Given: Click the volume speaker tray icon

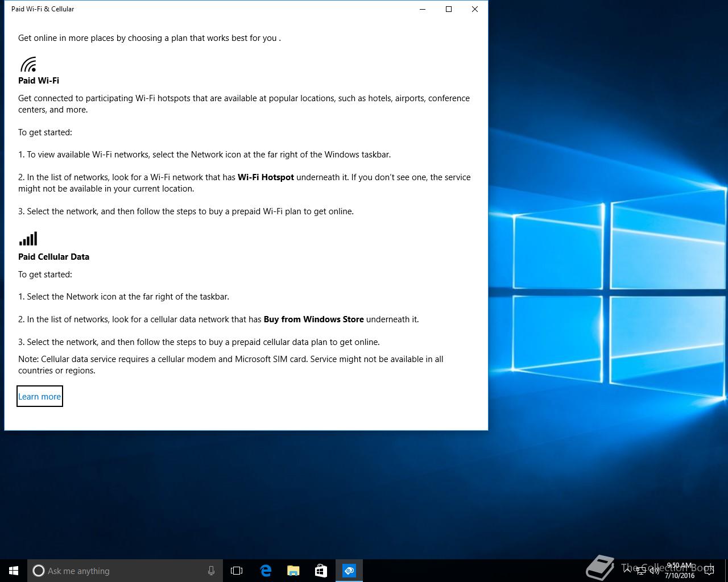Looking at the screenshot, I should 655,571.
